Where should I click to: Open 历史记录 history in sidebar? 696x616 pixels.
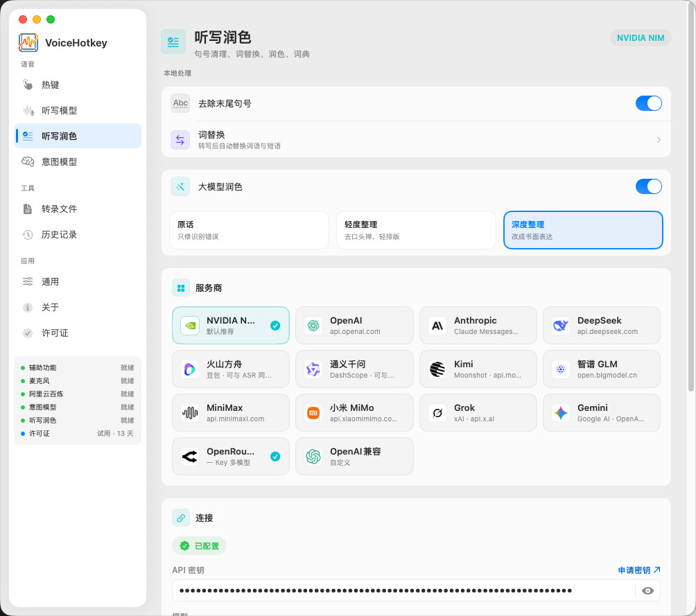pos(78,234)
